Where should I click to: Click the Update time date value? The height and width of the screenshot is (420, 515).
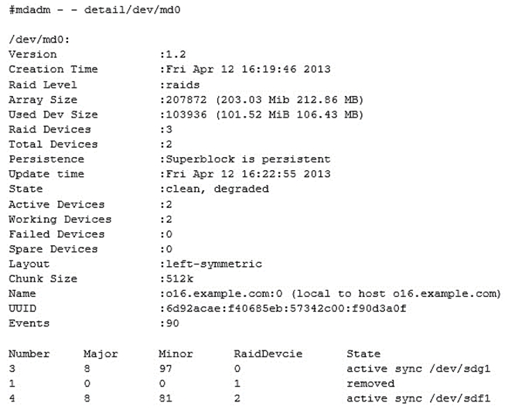(245, 174)
